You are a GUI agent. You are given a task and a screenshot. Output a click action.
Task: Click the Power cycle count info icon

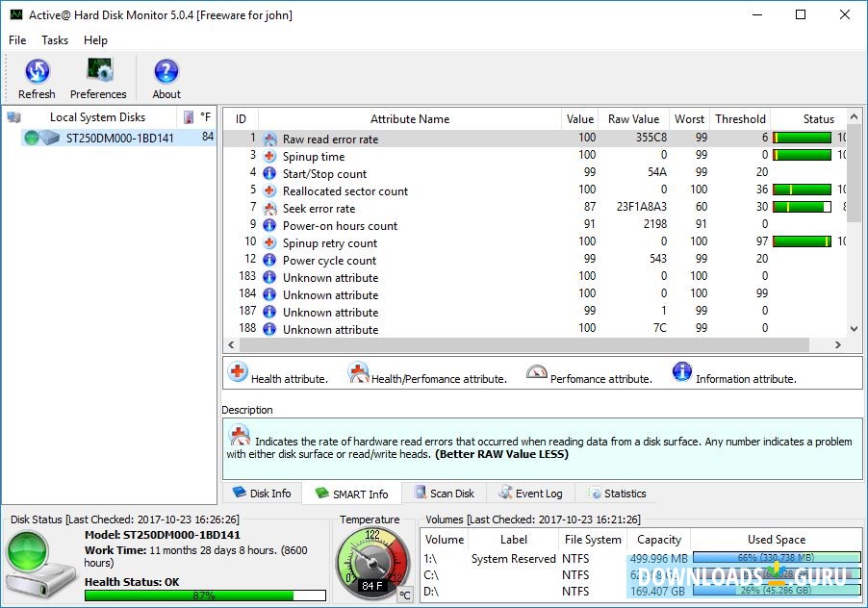tap(269, 260)
